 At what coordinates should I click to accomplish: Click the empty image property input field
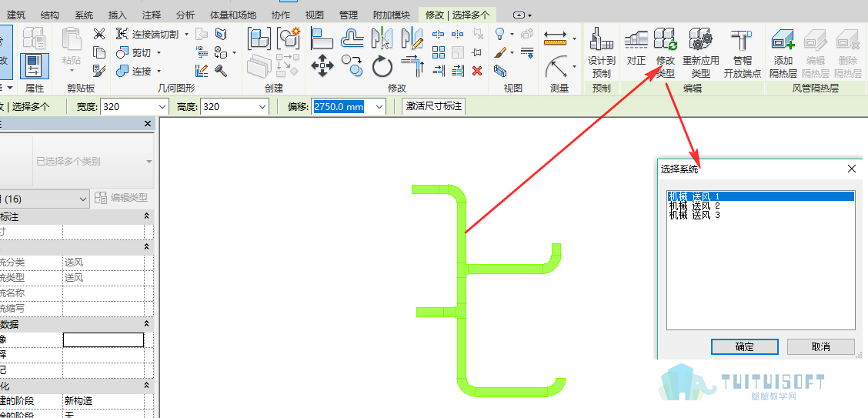pos(104,339)
